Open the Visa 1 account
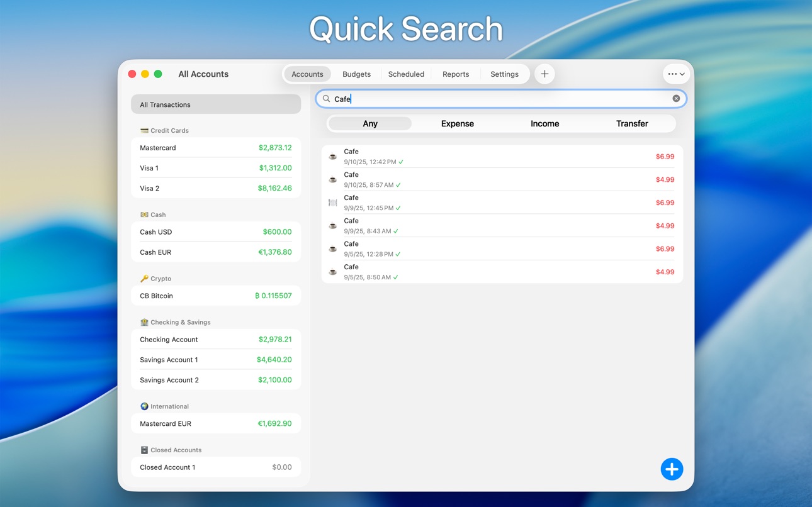This screenshot has height=507, width=812. (x=216, y=168)
